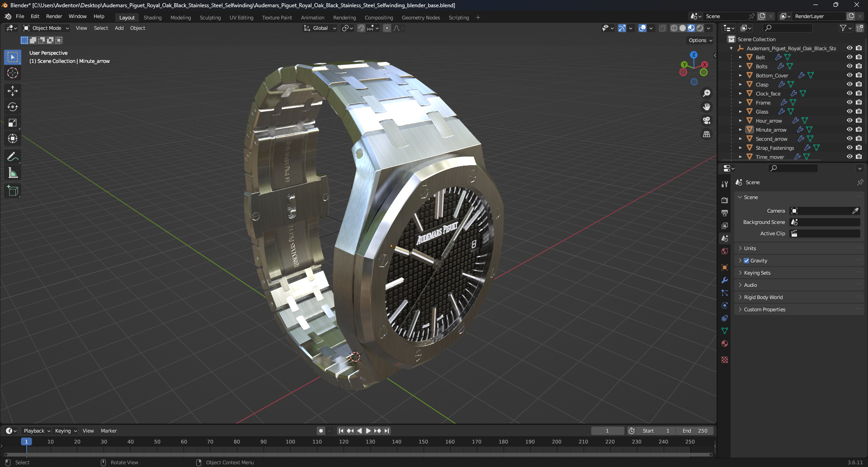Open the World properties tab

pos(725,251)
